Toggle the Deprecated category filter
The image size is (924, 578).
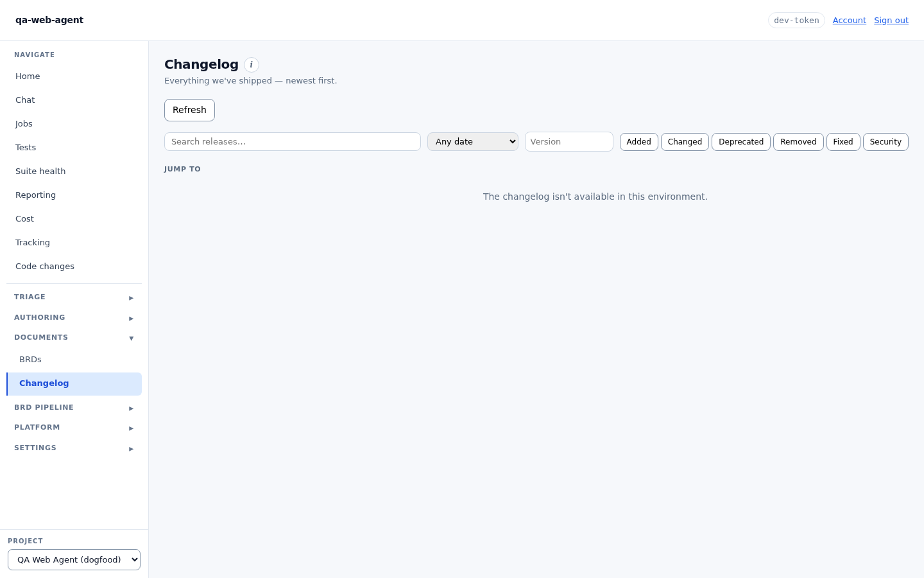[x=741, y=142]
